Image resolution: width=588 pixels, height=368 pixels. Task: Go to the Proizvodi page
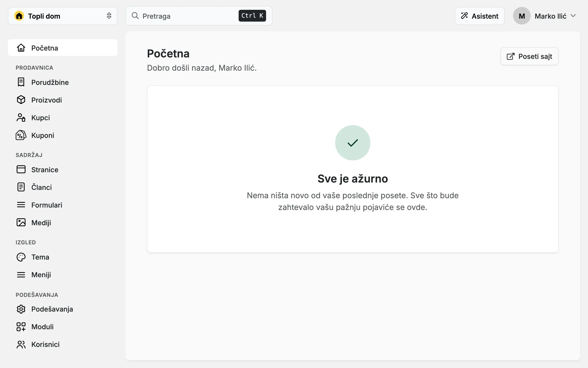point(63,100)
